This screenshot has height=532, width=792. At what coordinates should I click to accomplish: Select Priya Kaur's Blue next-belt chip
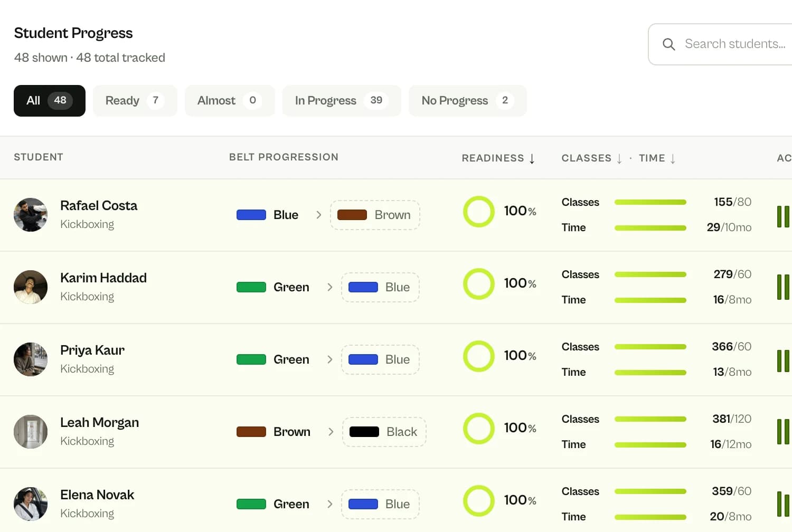click(380, 359)
